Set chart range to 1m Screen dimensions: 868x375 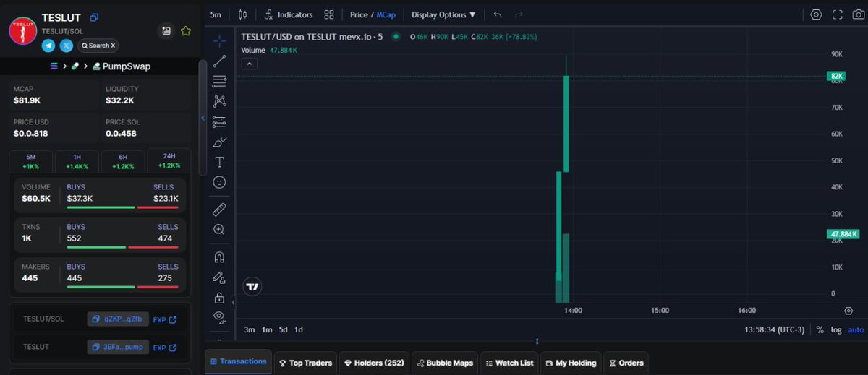[x=267, y=329]
